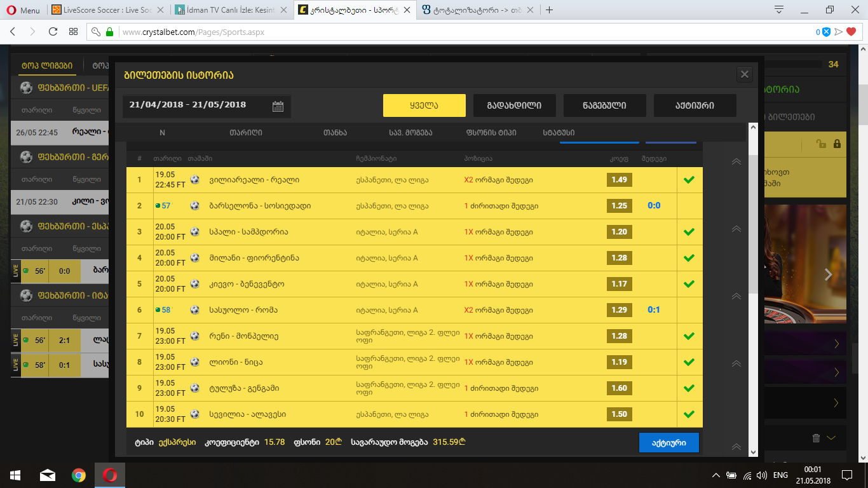Click the soccer ball in the სევილია - ალავესი row
Viewport: 868px width, 488px height.
coord(194,414)
